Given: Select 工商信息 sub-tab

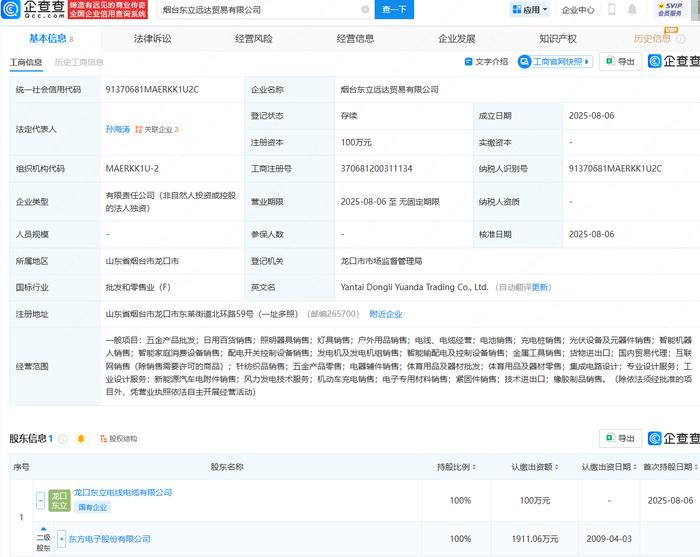Looking at the screenshot, I should [x=26, y=62].
